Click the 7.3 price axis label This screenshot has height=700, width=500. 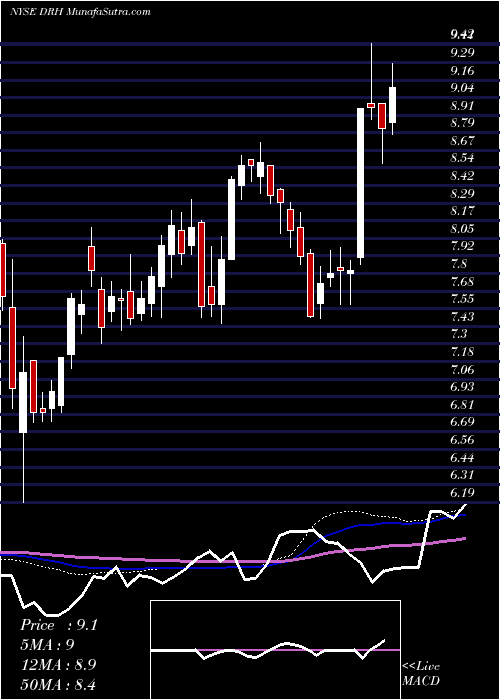pos(459,334)
